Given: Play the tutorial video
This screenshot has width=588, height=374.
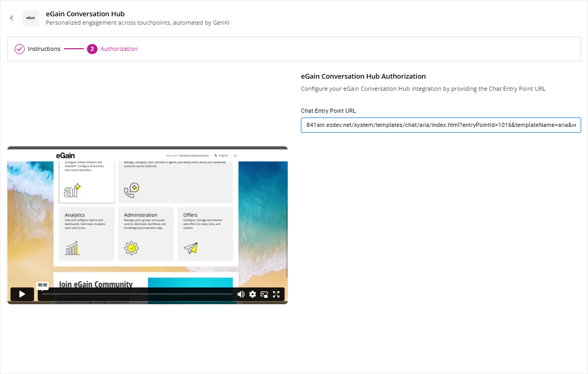Looking at the screenshot, I should point(22,294).
